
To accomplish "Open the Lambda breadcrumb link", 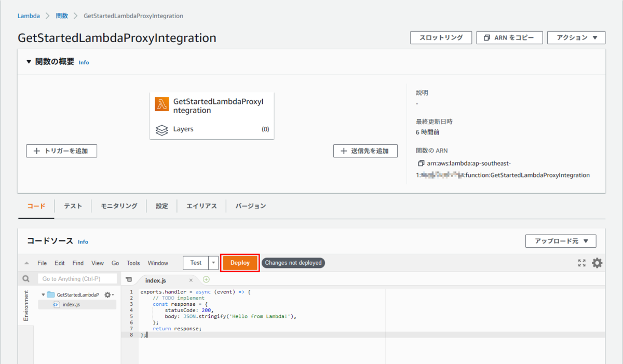I will 29,16.
